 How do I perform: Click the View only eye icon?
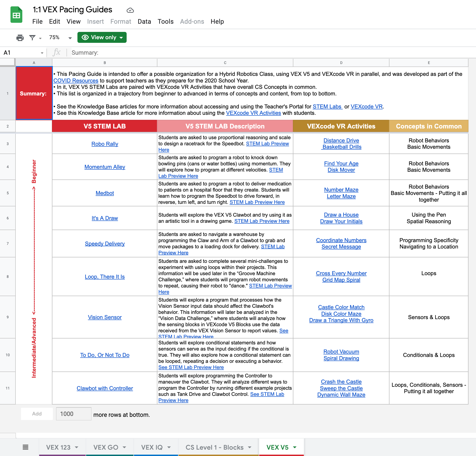(85, 37)
